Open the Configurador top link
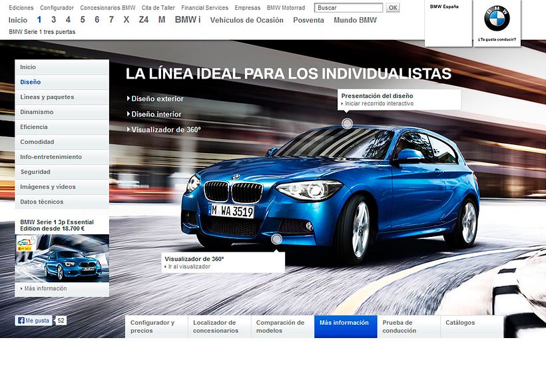Screen dimensions: 546x392 [x=57, y=8]
